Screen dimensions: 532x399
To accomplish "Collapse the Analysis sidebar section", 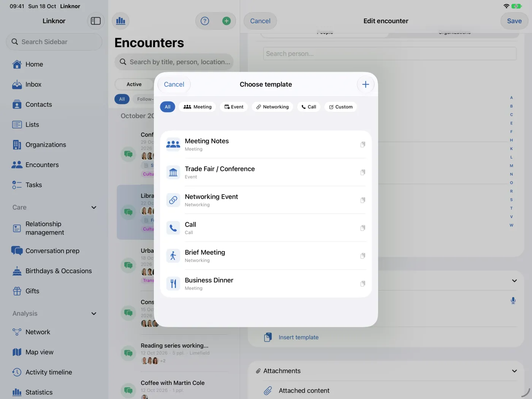I will [x=94, y=313].
